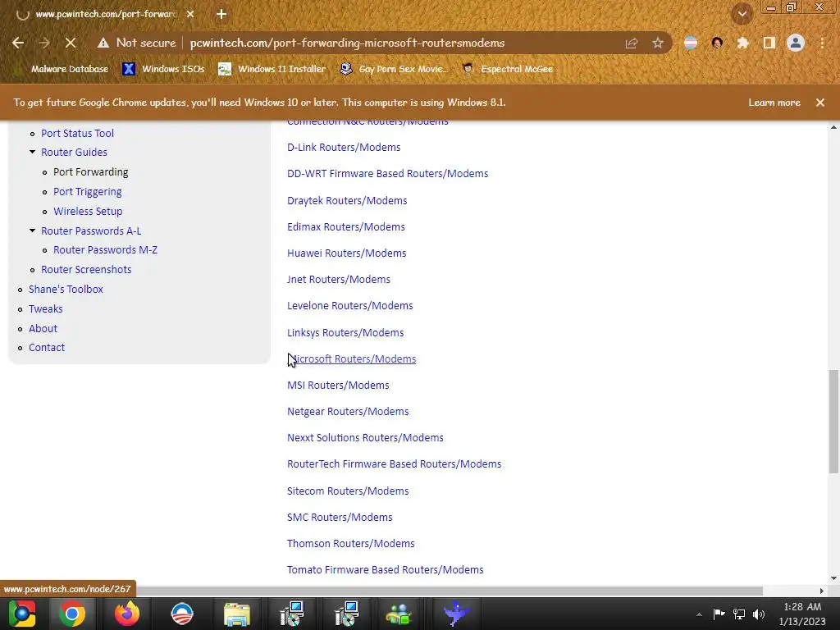Open Malware Database bookmark

tap(69, 69)
